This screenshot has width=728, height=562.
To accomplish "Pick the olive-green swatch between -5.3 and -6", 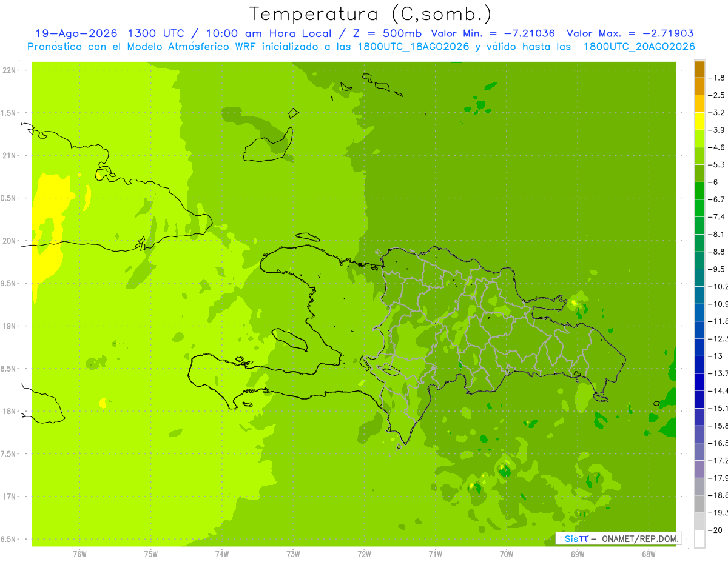I will point(699,173).
